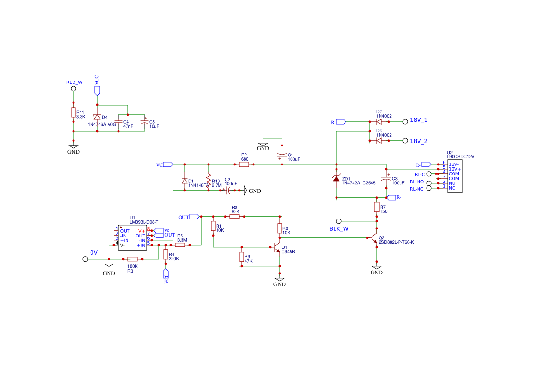Viewport: 554px width, 392px height.
Task: Click the R10 2.7M zigzag resistor
Action: tap(209, 180)
